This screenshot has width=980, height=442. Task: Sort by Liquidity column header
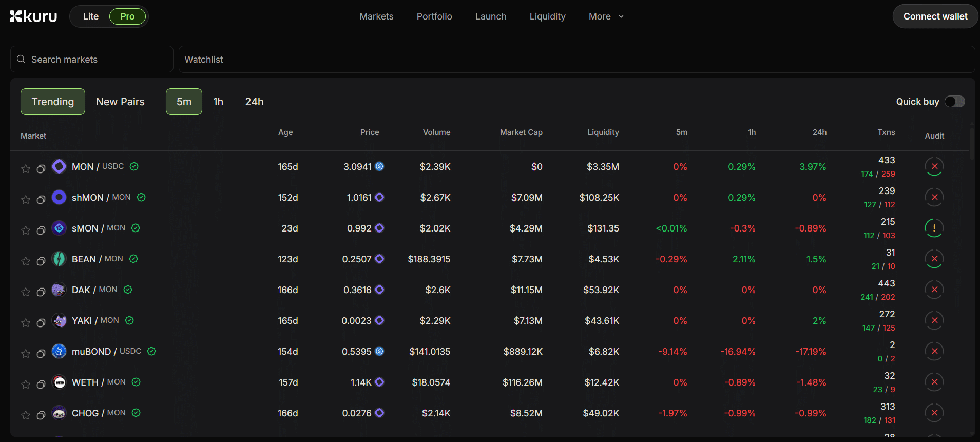603,132
